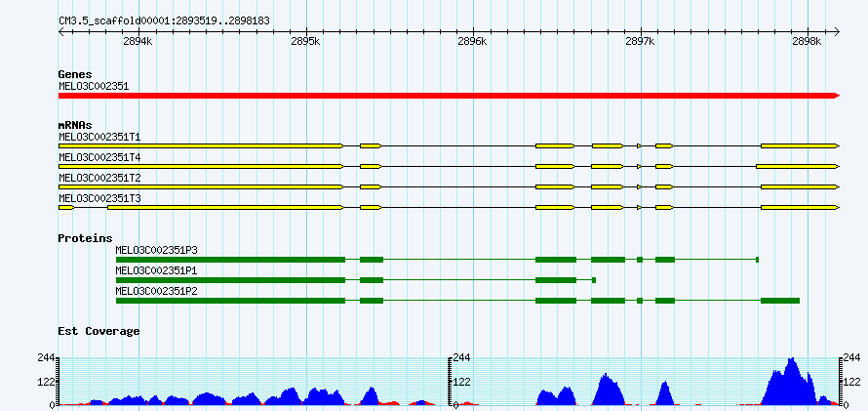Click the 2894k ruler label
This screenshot has height=411, width=868.
pyautogui.click(x=138, y=42)
